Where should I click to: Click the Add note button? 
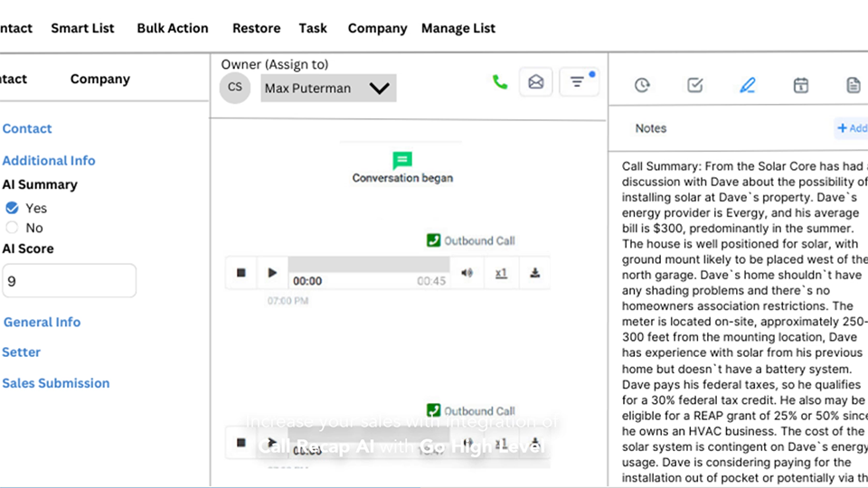click(x=852, y=128)
